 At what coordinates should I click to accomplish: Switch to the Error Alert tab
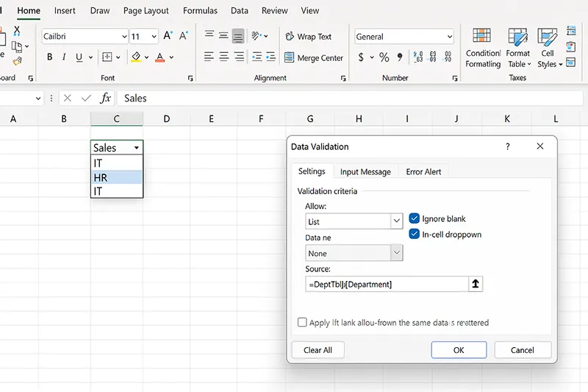[x=423, y=172]
